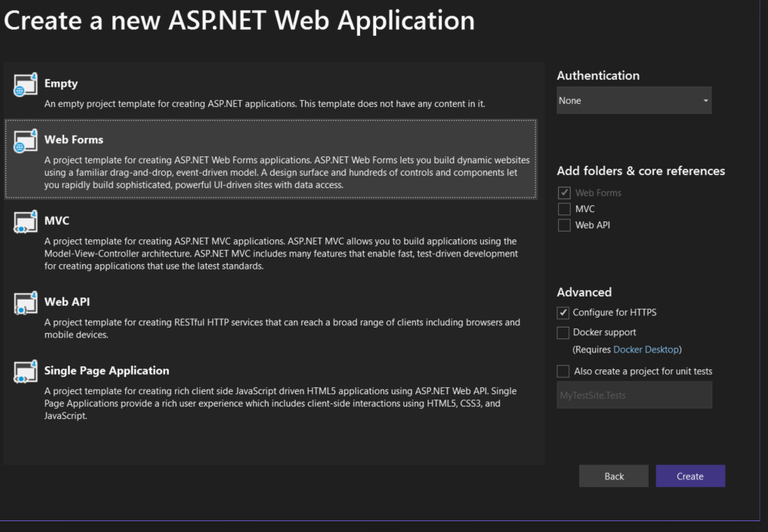
Task: Choose the Web API template title
Action: [x=67, y=302]
